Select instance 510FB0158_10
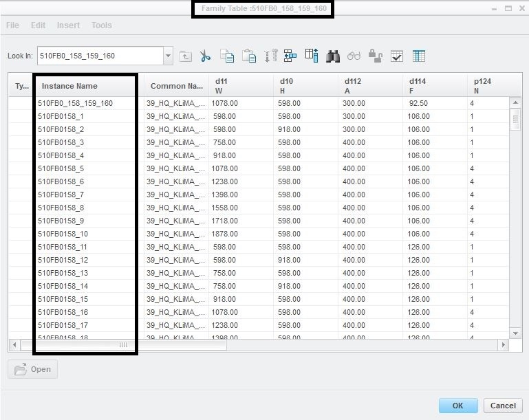The height and width of the screenshot is (420, 529). (63, 234)
